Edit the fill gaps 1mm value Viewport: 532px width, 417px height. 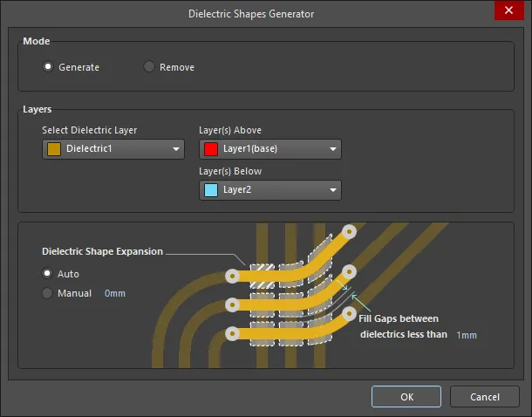466,334
